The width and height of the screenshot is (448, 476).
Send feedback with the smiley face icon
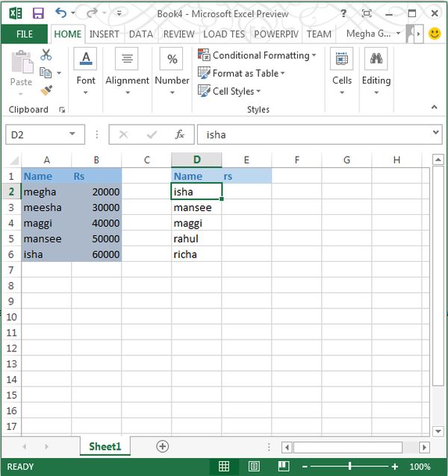[x=435, y=34]
